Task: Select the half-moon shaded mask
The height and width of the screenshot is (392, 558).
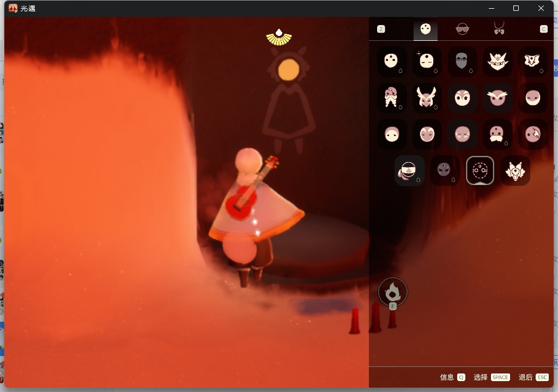Action: click(533, 97)
